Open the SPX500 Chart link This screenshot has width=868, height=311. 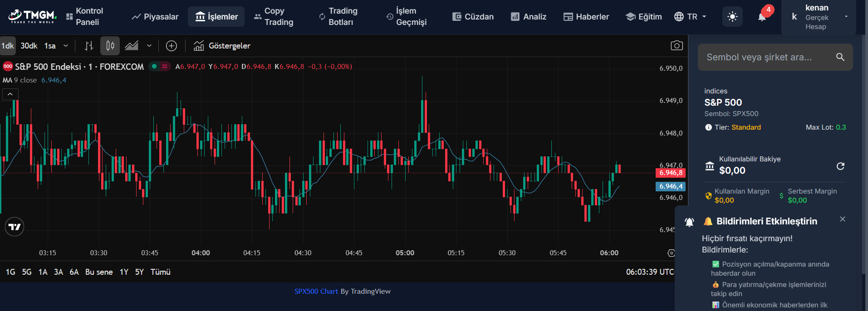tap(316, 292)
